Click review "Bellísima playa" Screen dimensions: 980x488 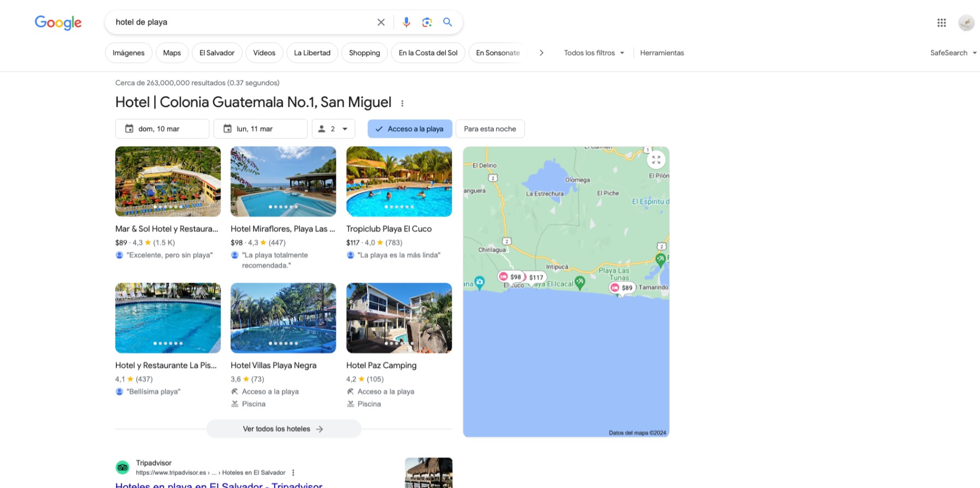154,392
